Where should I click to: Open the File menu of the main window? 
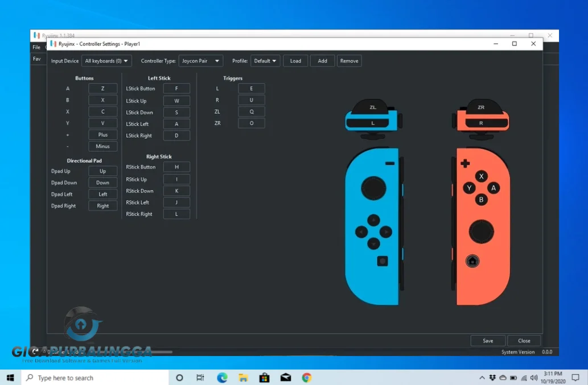[36, 47]
